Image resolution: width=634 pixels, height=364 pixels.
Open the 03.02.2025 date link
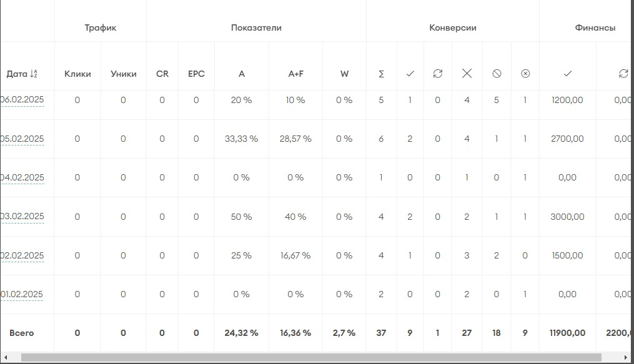click(x=22, y=217)
